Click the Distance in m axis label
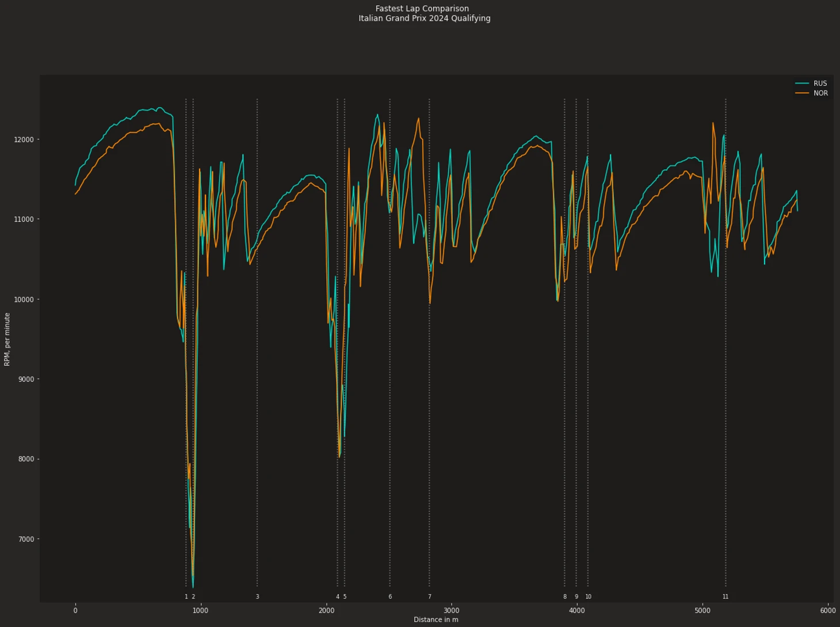Image resolution: width=840 pixels, height=627 pixels. [436, 620]
